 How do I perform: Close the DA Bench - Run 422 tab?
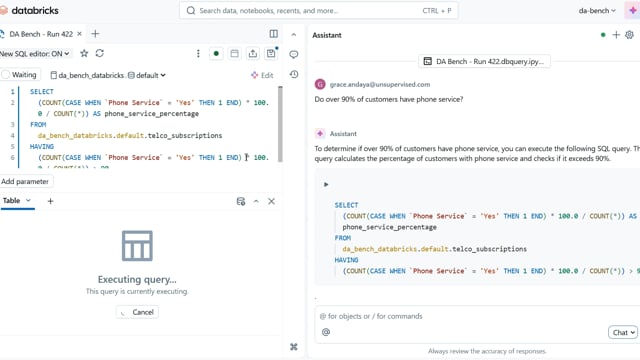pyautogui.click(x=80, y=34)
